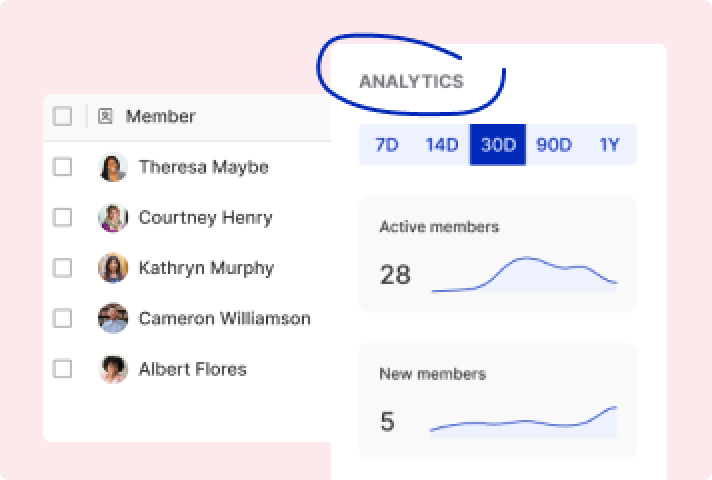Open the New members sparkline card
Viewport: 712px width, 480px height.
pos(498,401)
